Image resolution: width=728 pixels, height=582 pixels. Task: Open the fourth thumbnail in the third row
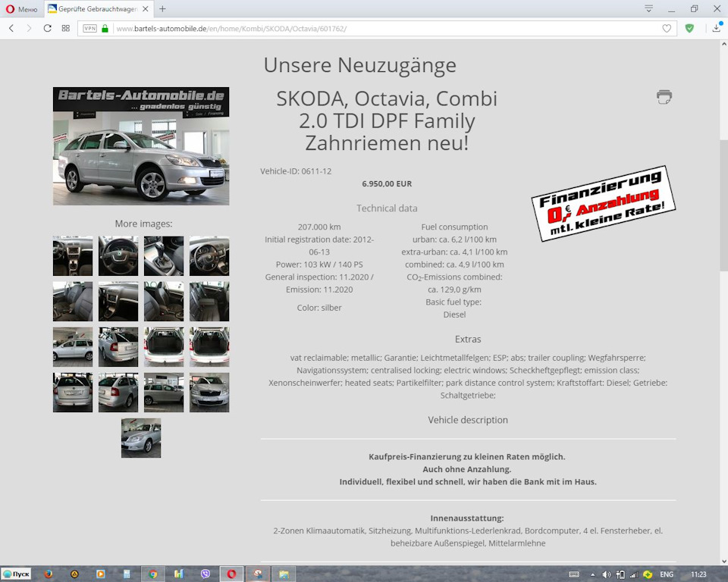point(209,346)
